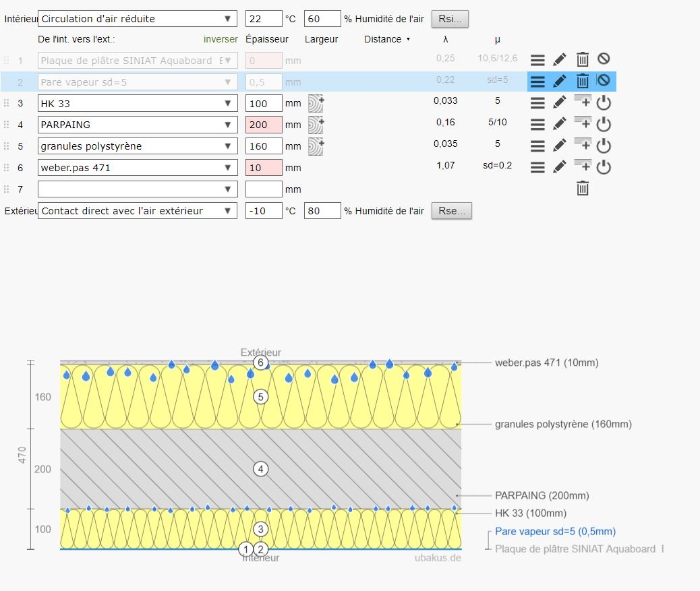The image size is (700, 591).
Task: Toggle power off for HK 33 layer
Action: click(604, 103)
